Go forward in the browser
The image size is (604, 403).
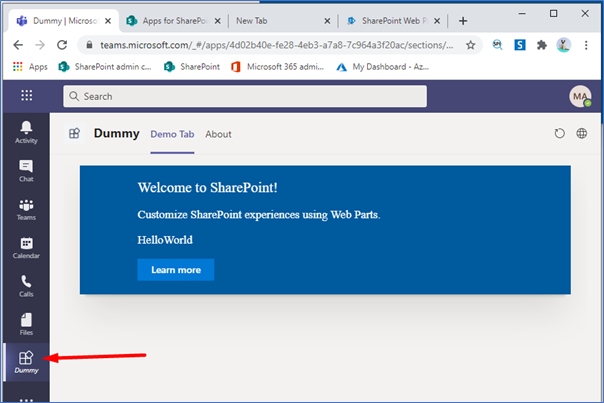(x=40, y=45)
